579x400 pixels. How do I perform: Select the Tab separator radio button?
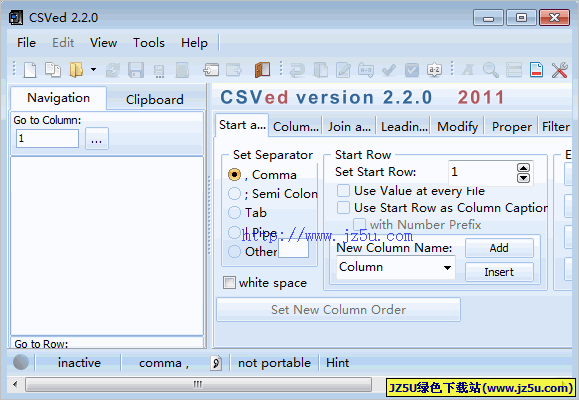pos(234,212)
